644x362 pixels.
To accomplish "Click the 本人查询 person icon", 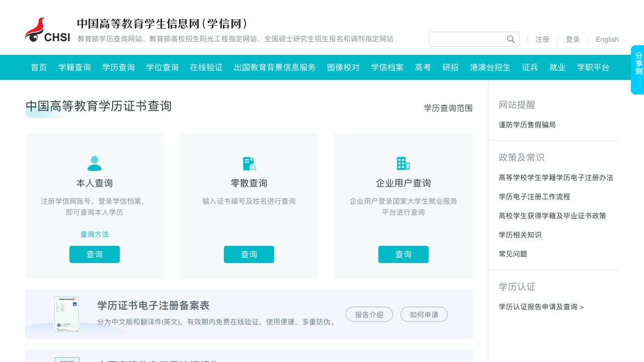I will 95,163.
